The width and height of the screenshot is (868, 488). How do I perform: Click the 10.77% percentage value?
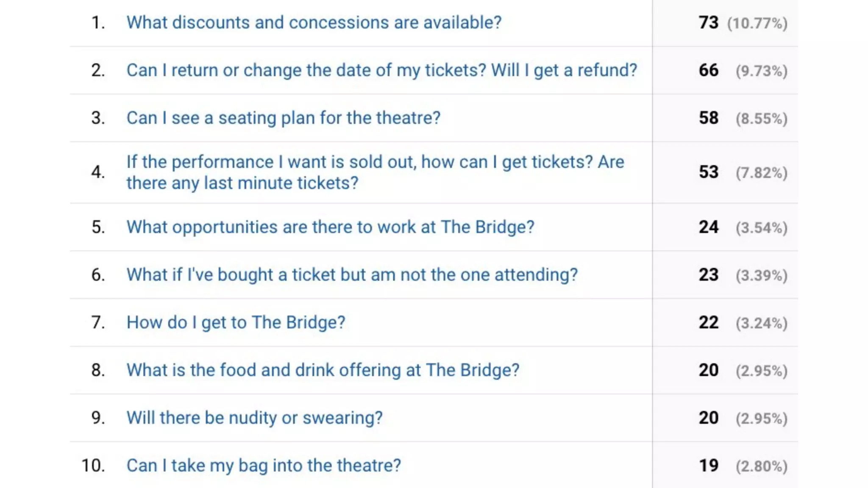(757, 23)
